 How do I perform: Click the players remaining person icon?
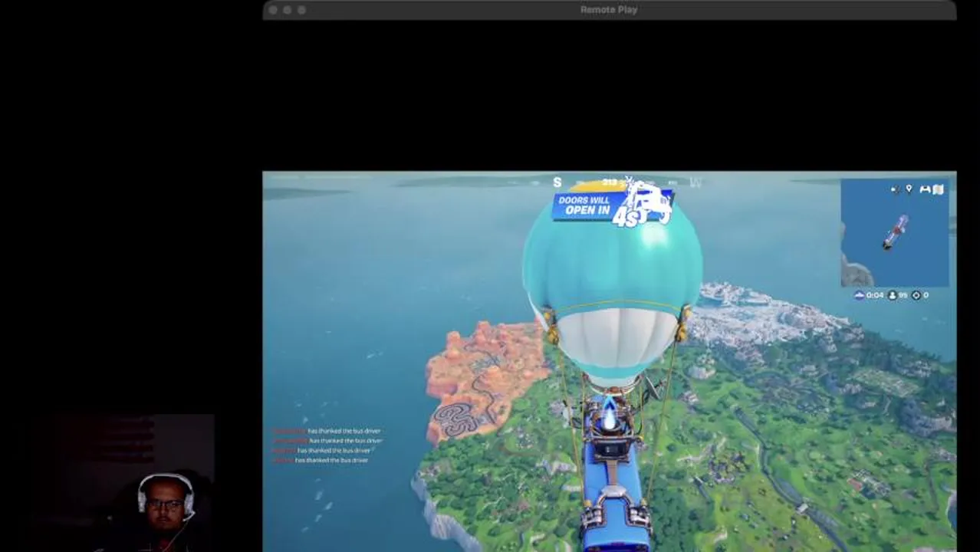click(x=892, y=295)
